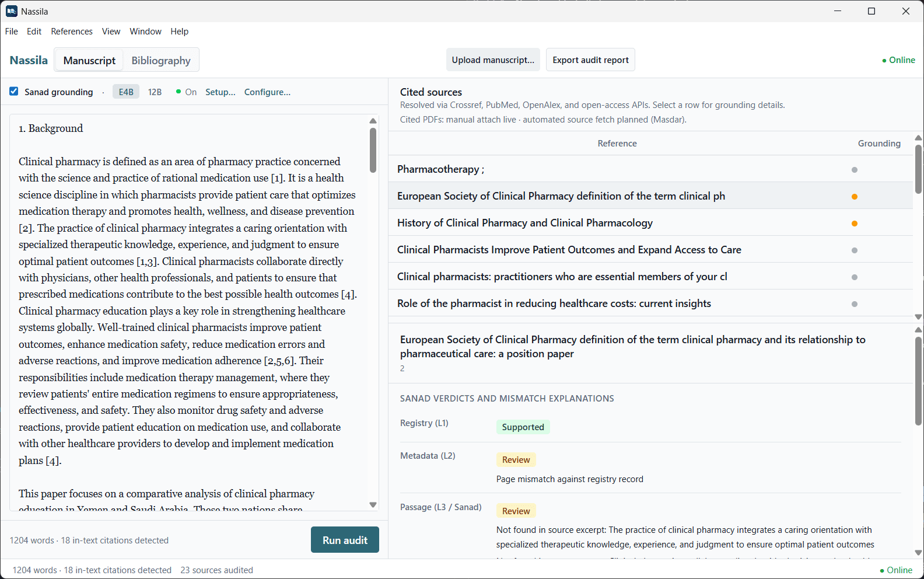The image size is (924, 579).
Task: Click the gray grounding dot for Pharmacotherapy row
Action: [x=855, y=170]
